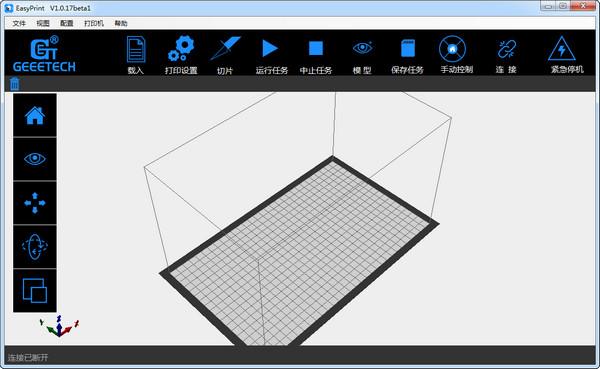Click the EasyPrint title bar app icon
The height and width of the screenshot is (369, 600).
tap(8, 8)
